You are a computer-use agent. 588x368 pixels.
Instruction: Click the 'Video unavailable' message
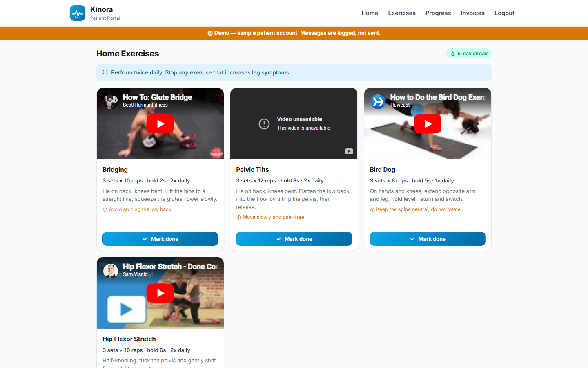[300, 119]
